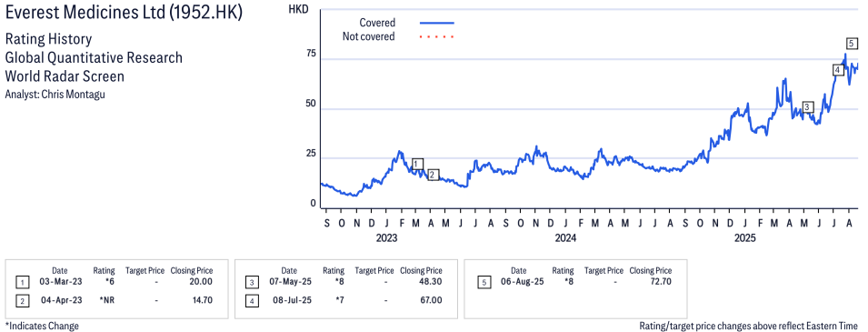Select the boxed 5 beside 06-Aug-25
868x332 pixels.
click(484, 282)
